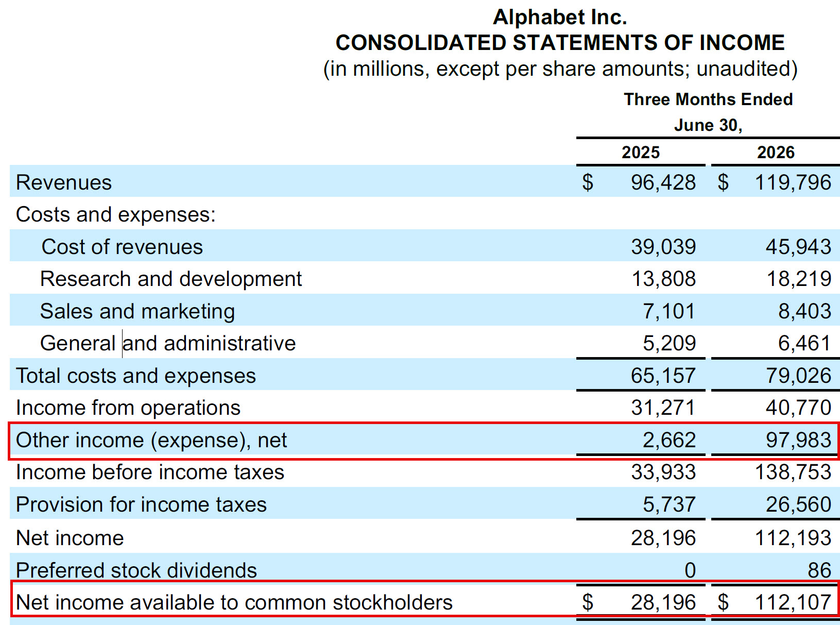This screenshot has width=840, height=625.
Task: Click the 'June 30,' header text
Action: coord(708,125)
